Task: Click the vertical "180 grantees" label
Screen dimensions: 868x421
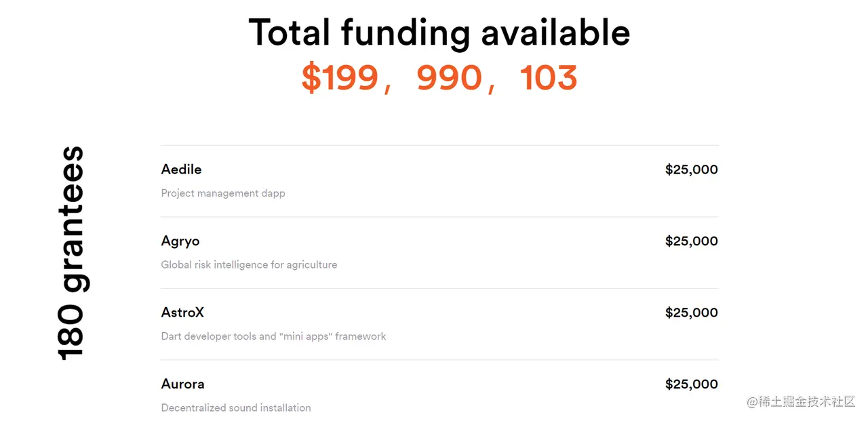Action: (71, 252)
